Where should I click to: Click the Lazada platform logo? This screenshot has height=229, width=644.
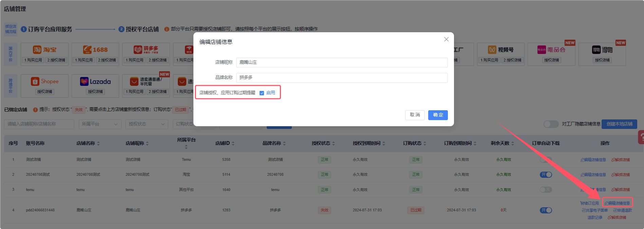point(95,81)
